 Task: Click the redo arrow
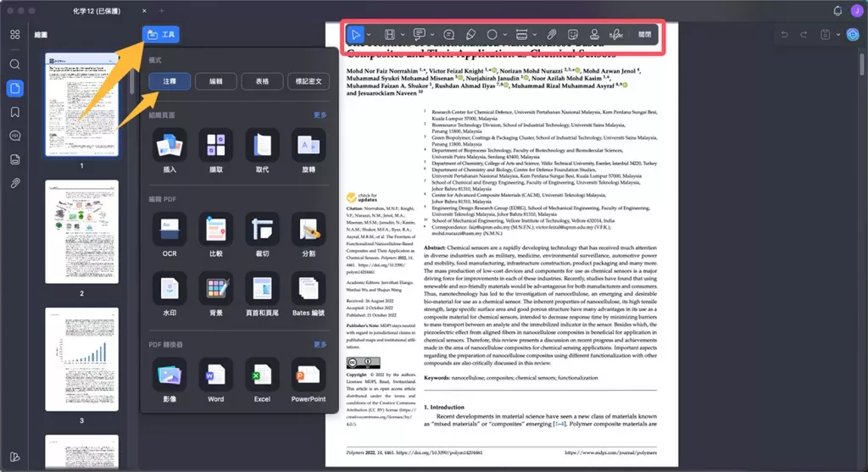(804, 34)
